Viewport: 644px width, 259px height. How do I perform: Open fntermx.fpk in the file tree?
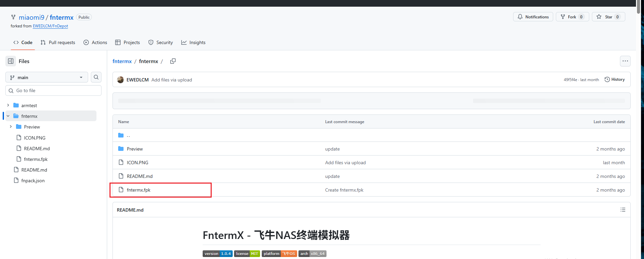click(36, 159)
